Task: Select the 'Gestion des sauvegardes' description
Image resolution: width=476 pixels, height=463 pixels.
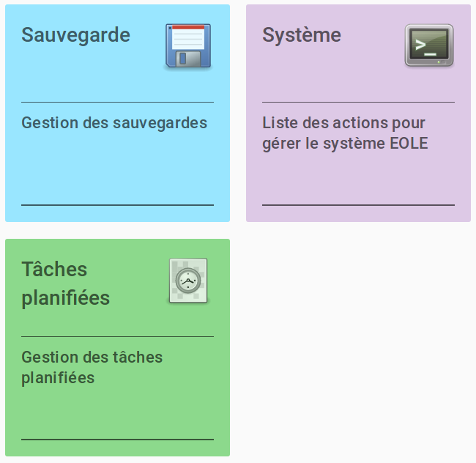Action: (114, 123)
